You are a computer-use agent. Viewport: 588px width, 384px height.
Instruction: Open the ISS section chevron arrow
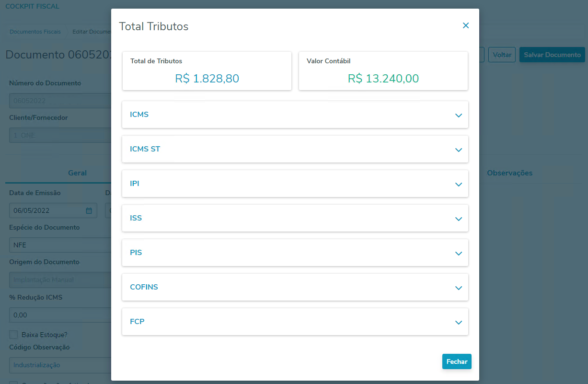(458, 219)
